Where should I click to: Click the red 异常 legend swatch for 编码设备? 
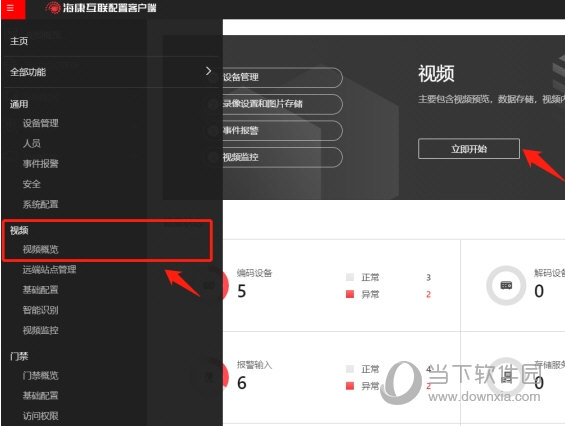[350, 294]
